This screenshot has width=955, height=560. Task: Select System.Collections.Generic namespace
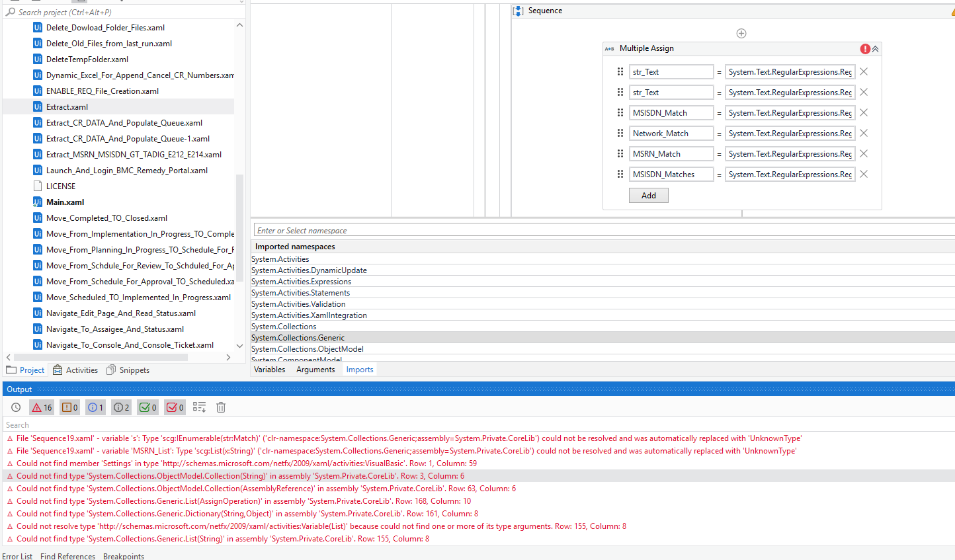(x=602, y=338)
